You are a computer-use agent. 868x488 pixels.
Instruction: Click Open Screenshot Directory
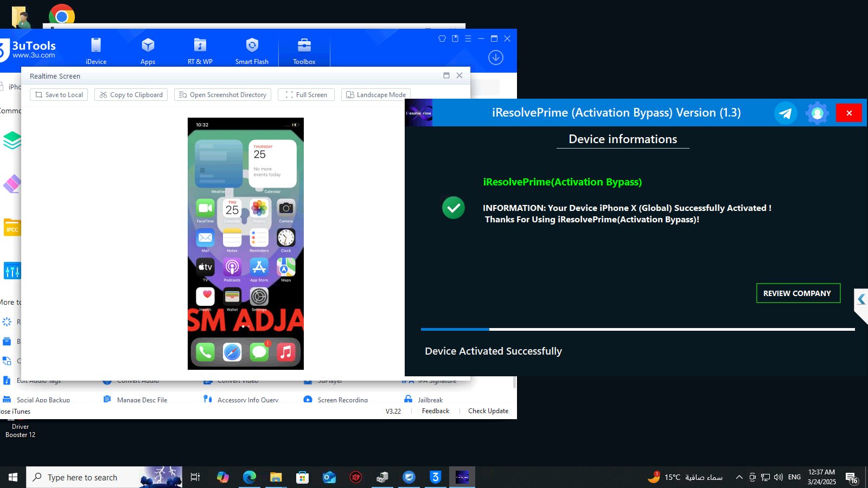tap(223, 95)
